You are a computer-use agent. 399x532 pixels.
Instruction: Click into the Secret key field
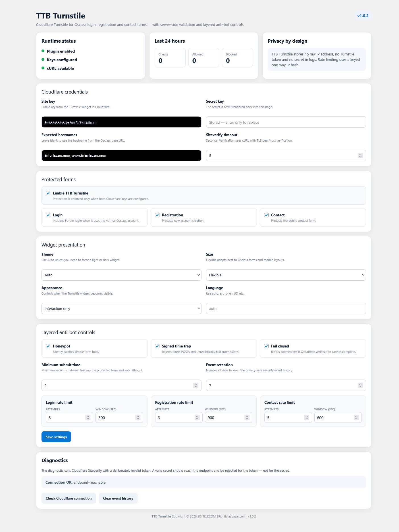pos(286,122)
